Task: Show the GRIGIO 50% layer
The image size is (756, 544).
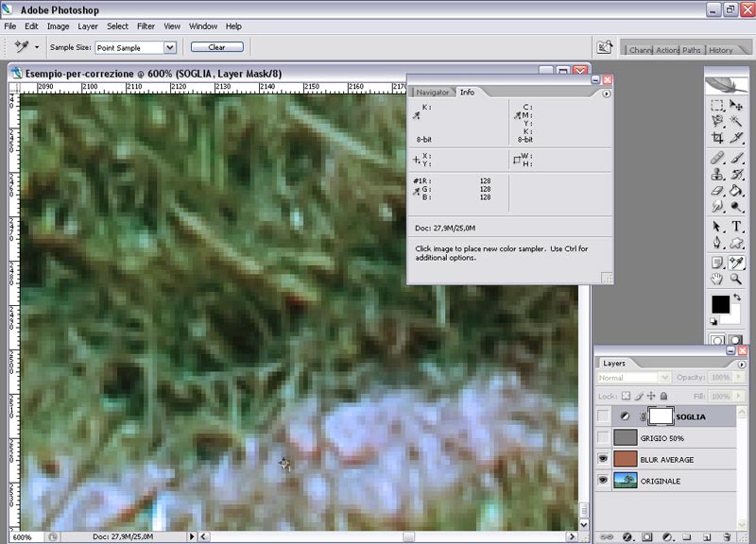Action: click(604, 437)
